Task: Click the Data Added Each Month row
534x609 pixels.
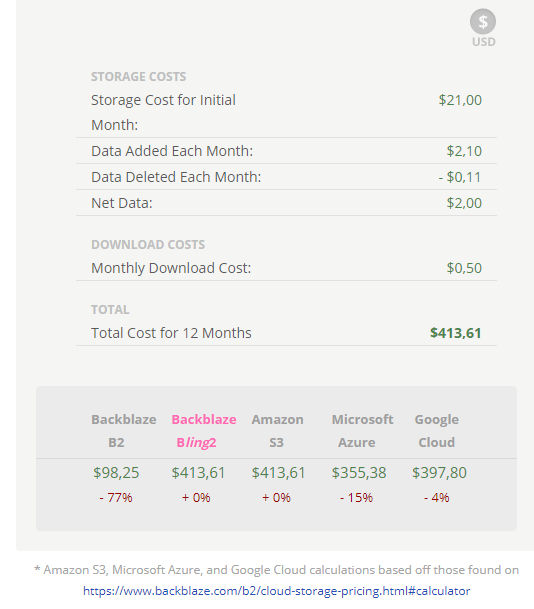Action: [286, 151]
